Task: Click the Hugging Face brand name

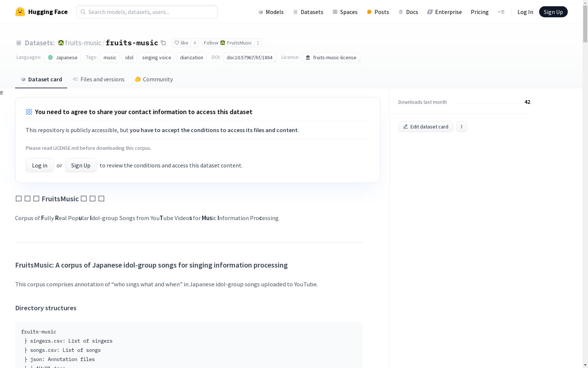Action: 48,12
